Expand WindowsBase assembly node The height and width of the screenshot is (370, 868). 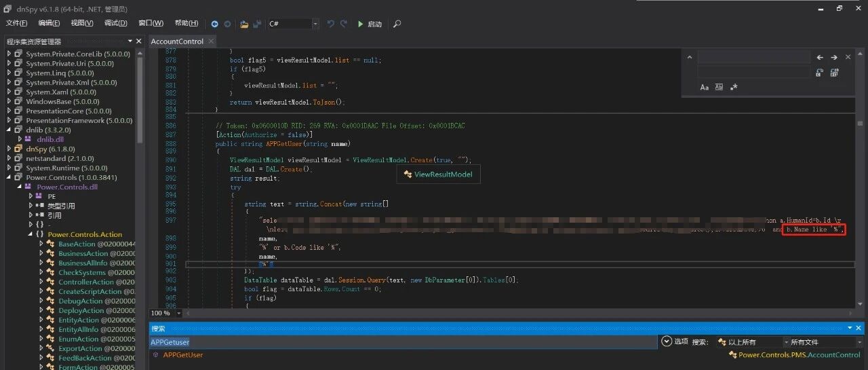[x=9, y=101]
